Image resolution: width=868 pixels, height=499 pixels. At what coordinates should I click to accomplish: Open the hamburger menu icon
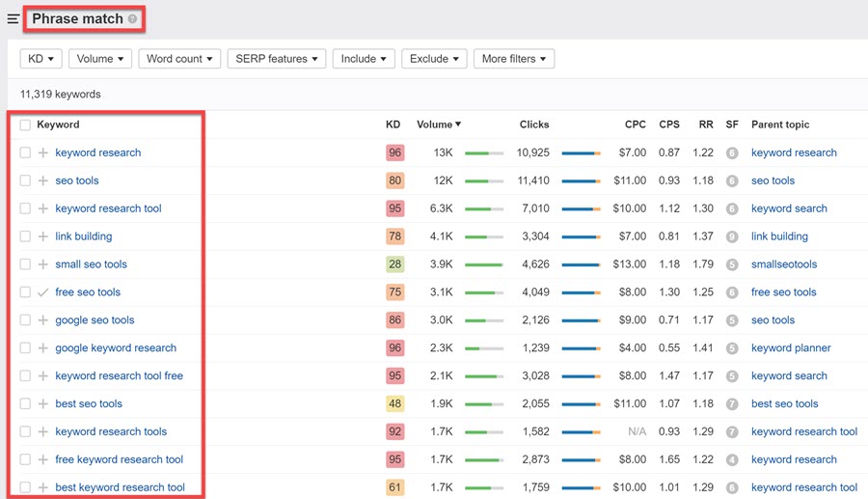point(14,19)
